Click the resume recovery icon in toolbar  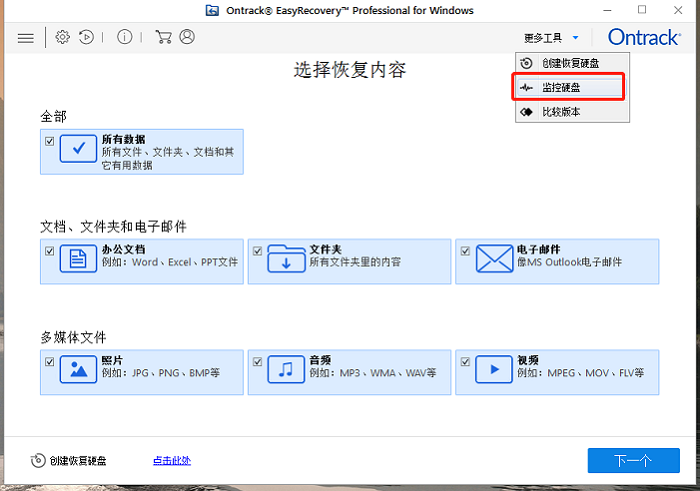pyautogui.click(x=86, y=37)
